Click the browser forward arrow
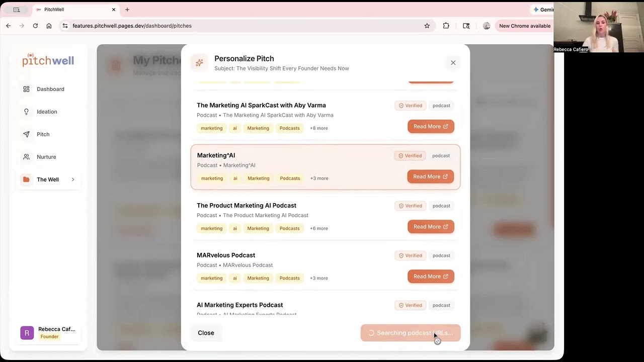644x362 pixels. 22,26
